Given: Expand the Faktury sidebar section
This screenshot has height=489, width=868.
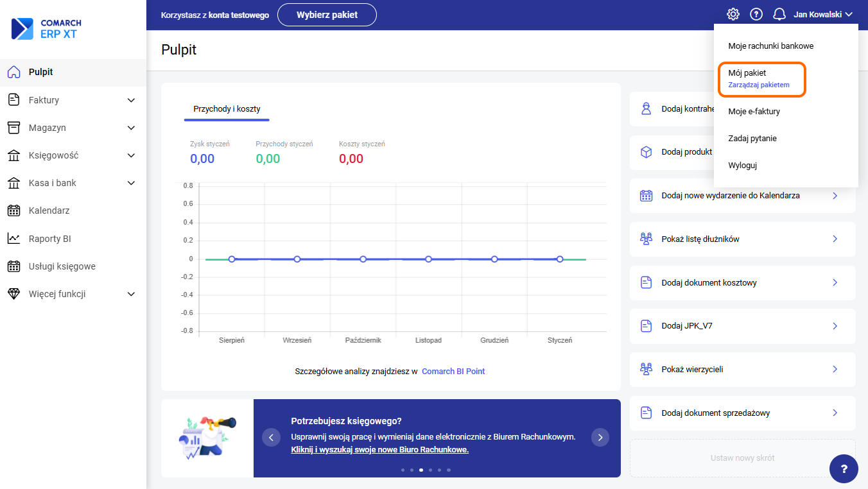Looking at the screenshot, I should pos(131,100).
